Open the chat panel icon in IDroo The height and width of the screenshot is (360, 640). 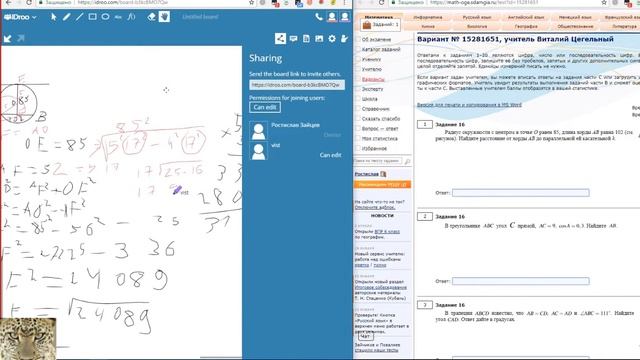click(293, 39)
